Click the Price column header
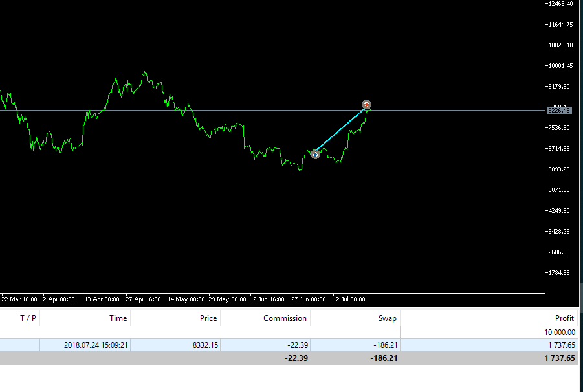This screenshot has height=392, width=583. pyautogui.click(x=208, y=318)
